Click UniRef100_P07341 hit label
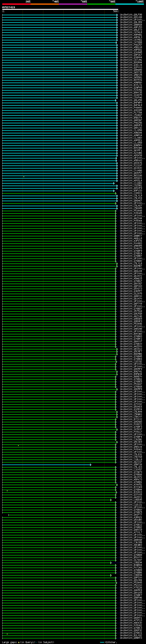 pyautogui.click(x=131, y=568)
